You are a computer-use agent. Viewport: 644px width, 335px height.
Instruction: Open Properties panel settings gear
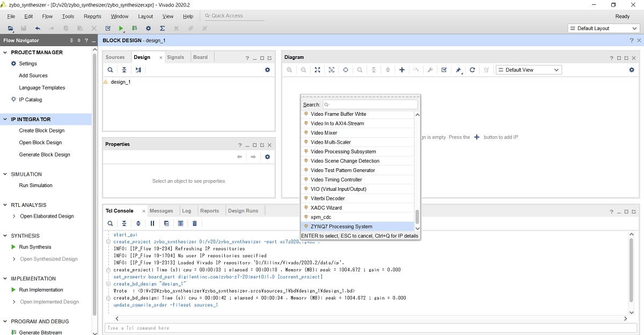pos(267,157)
